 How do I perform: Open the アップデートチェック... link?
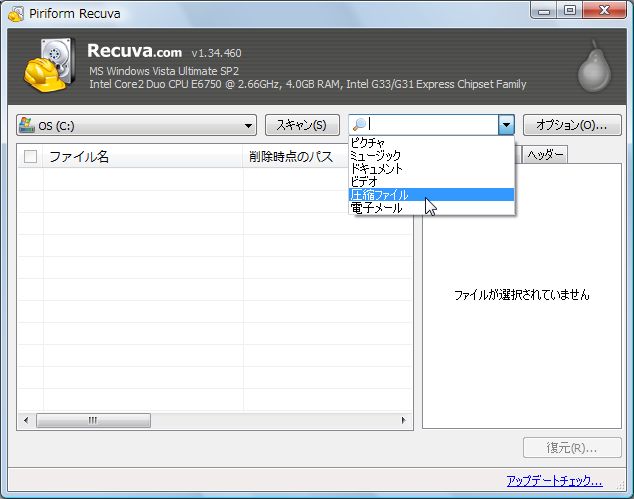(x=554, y=481)
